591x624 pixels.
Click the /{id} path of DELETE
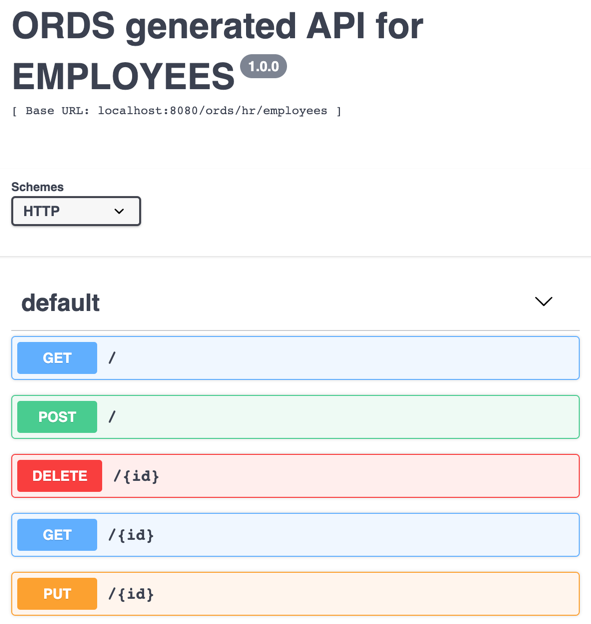[136, 476]
